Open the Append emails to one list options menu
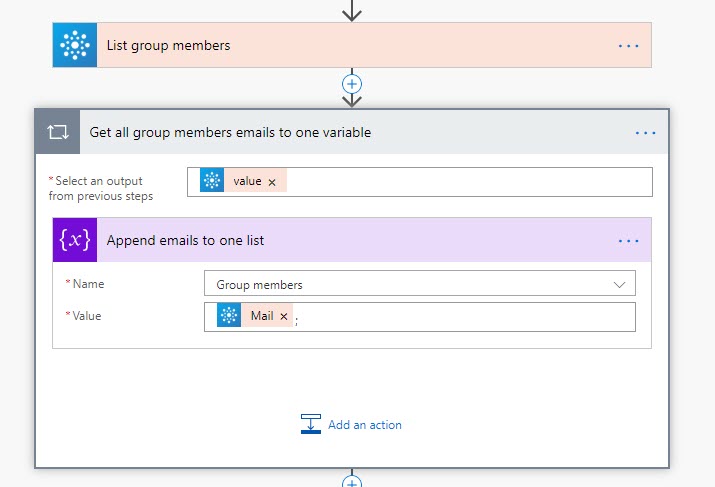Image resolution: width=715 pixels, height=487 pixels. [x=628, y=241]
